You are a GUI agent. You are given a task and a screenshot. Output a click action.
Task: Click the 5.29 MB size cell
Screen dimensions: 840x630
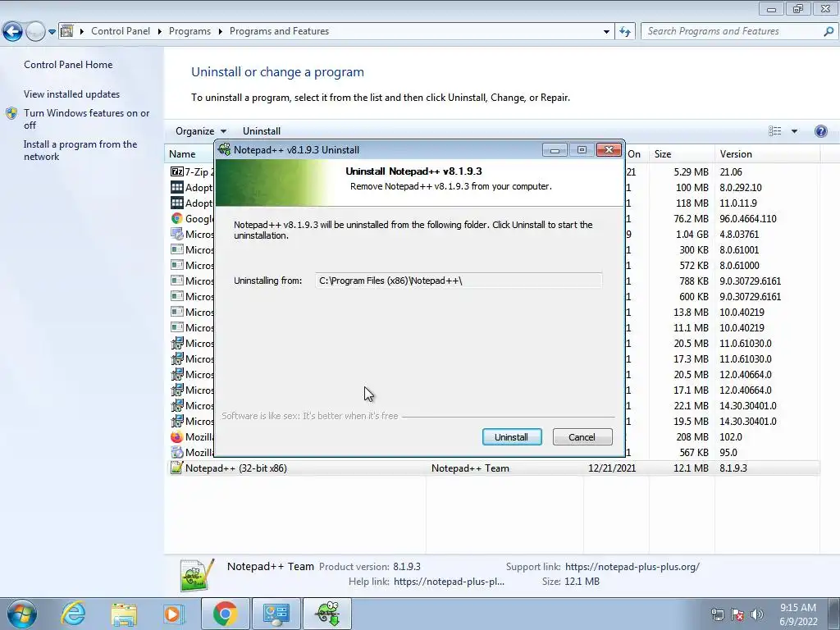pyautogui.click(x=691, y=172)
